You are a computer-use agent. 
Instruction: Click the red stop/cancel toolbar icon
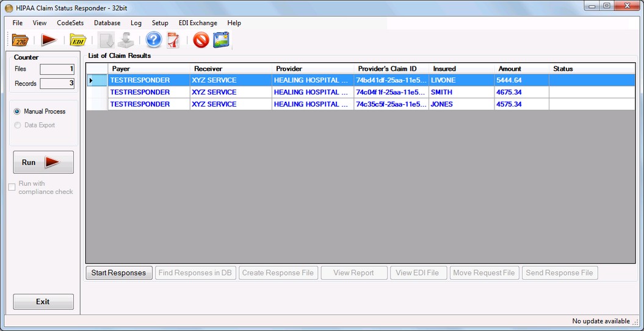(x=201, y=41)
